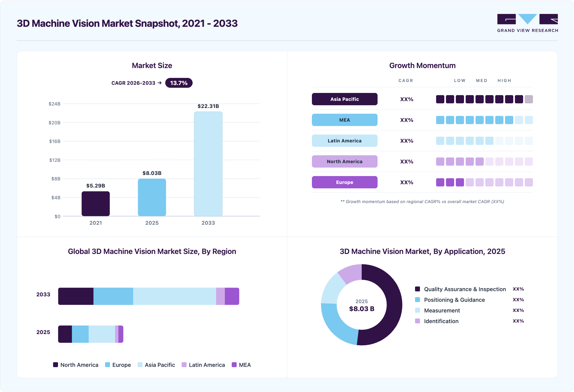Click Identification legend swatch
The height and width of the screenshot is (392, 574).
pyautogui.click(x=418, y=321)
